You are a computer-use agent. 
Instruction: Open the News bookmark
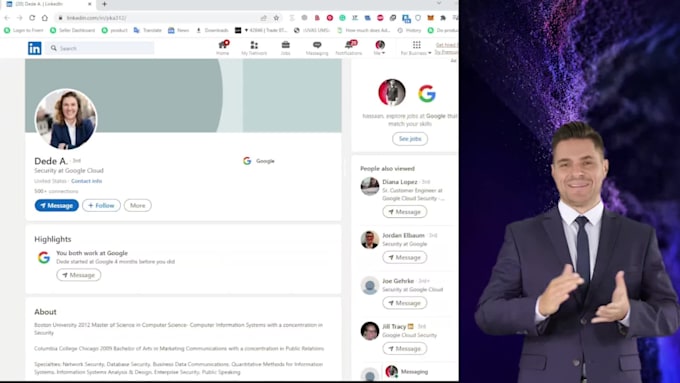[179, 30]
